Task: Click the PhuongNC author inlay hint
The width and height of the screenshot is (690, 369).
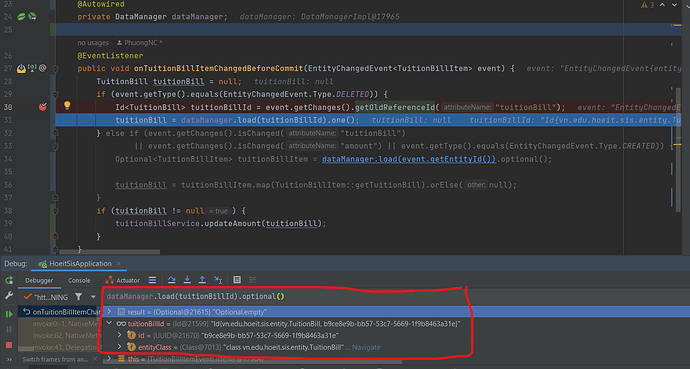Action: [x=139, y=43]
